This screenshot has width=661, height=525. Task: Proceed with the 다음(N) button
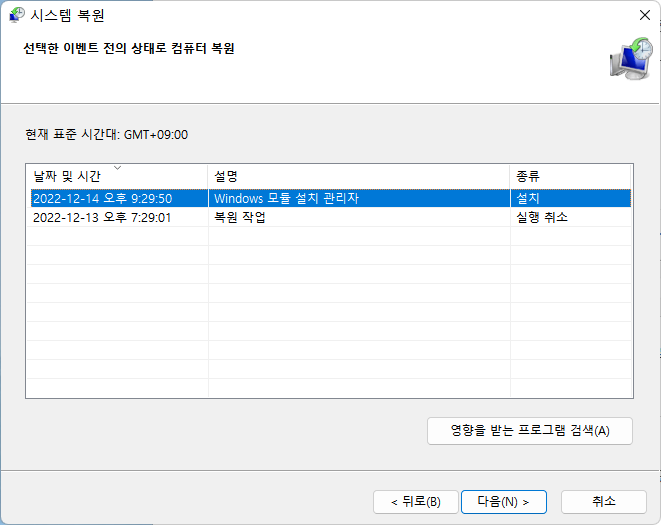[x=504, y=502]
